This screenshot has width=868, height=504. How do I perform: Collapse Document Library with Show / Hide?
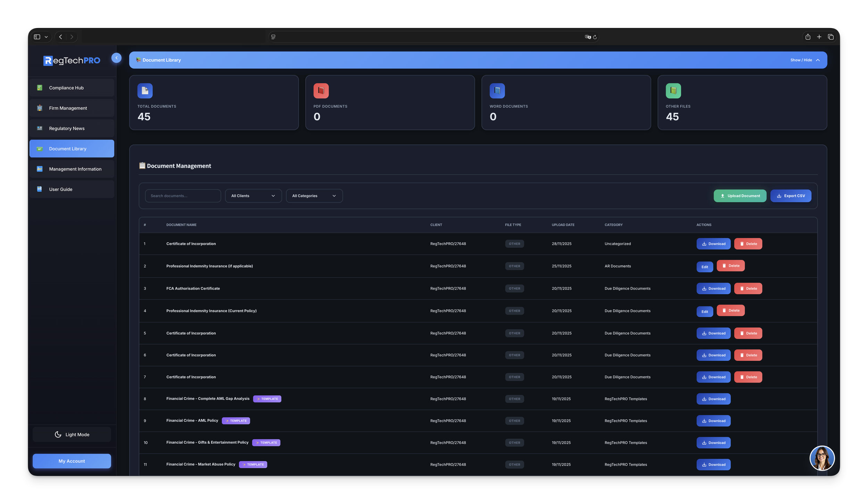pos(804,60)
